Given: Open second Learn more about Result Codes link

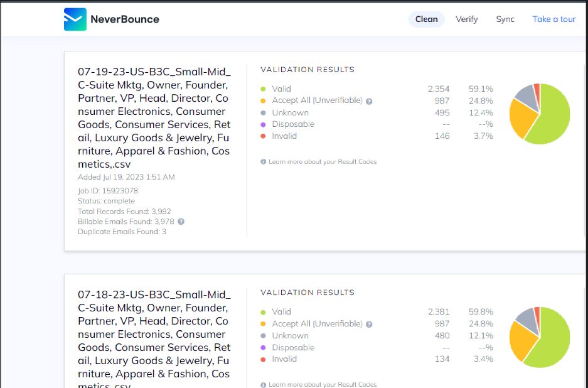Looking at the screenshot, I should click(323, 384).
